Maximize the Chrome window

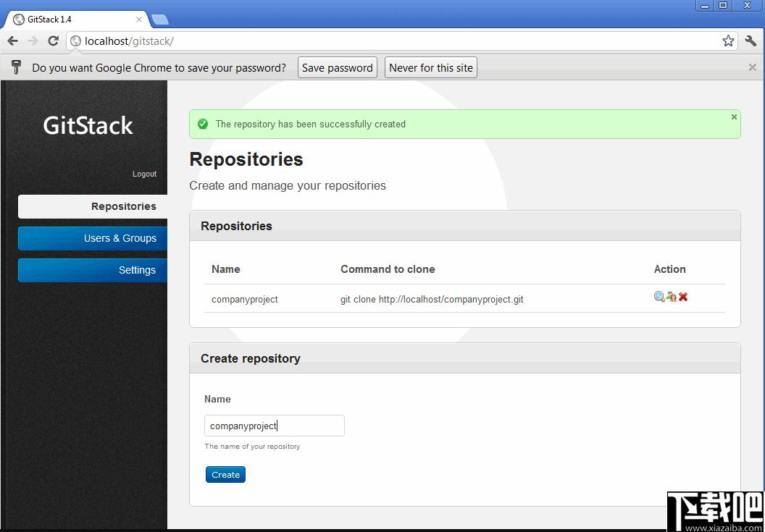pos(723,5)
